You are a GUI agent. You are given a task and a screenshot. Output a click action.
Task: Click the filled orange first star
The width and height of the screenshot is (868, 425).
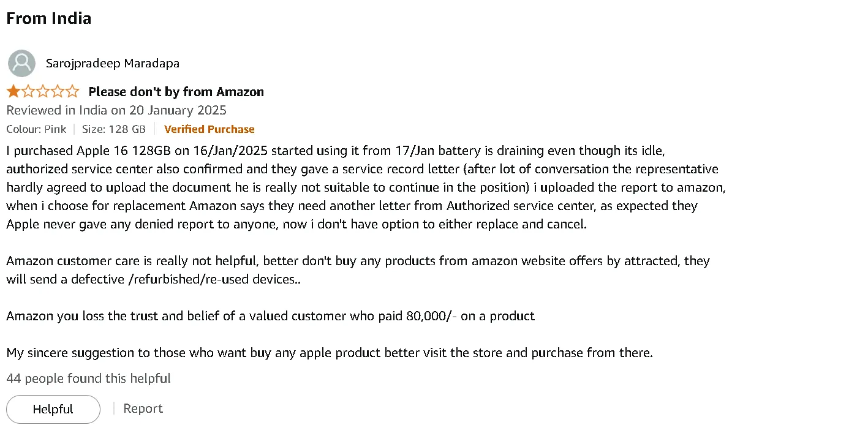point(13,92)
